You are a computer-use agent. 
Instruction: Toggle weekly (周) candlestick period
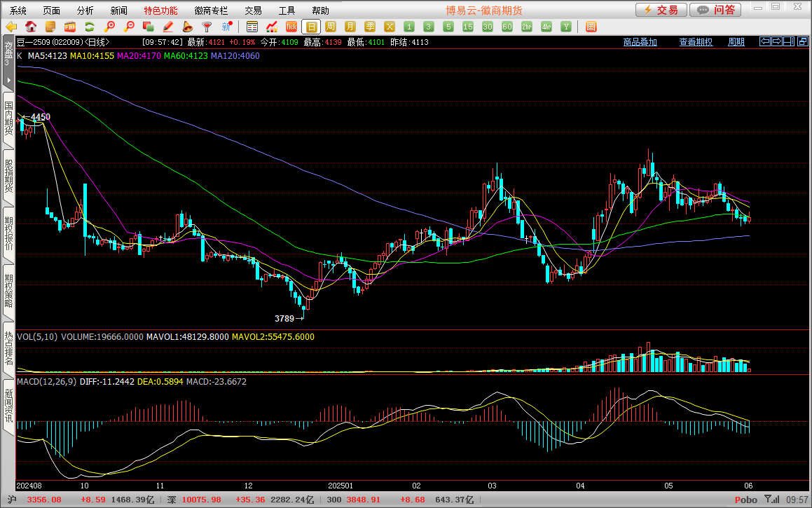[x=331, y=27]
